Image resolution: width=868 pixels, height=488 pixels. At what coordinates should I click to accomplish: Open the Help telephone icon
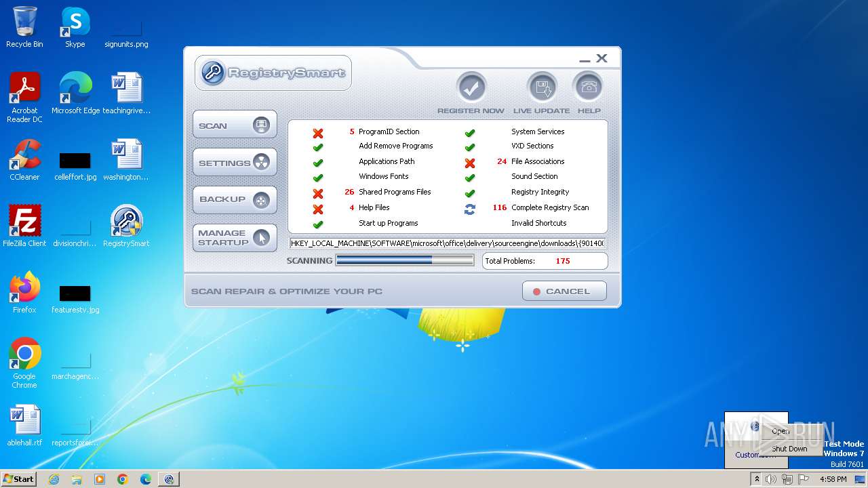588,87
